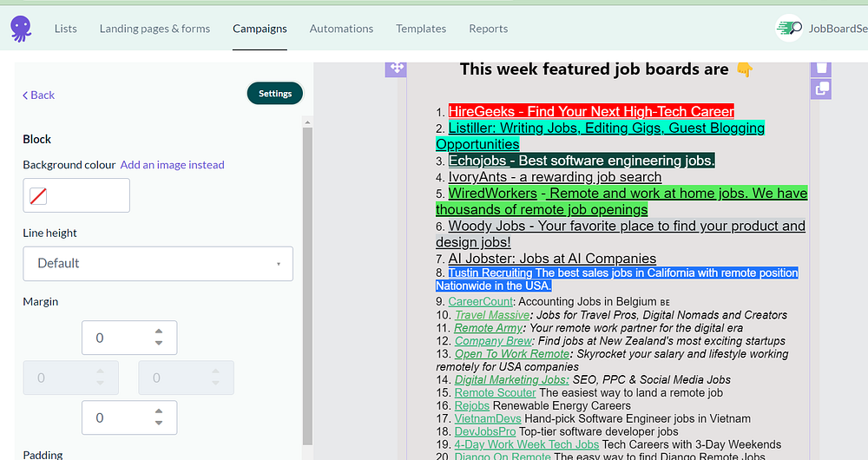Go Back from block settings
This screenshot has width=868, height=460.
point(39,95)
